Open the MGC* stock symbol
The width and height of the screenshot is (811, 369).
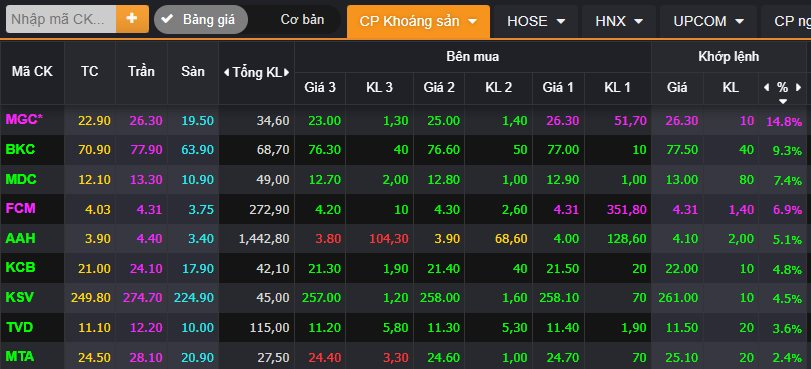24,120
